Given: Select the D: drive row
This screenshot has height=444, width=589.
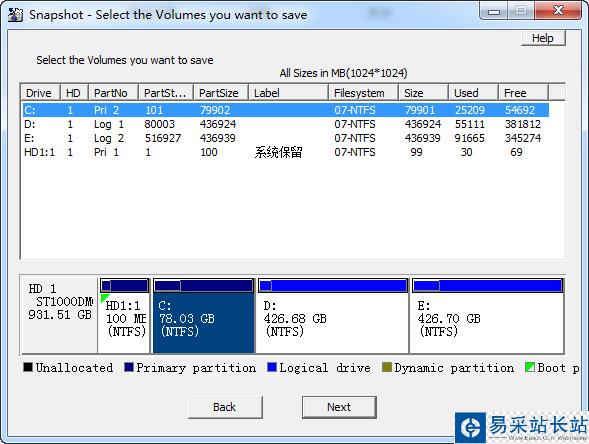Looking at the screenshot, I should tap(285, 124).
